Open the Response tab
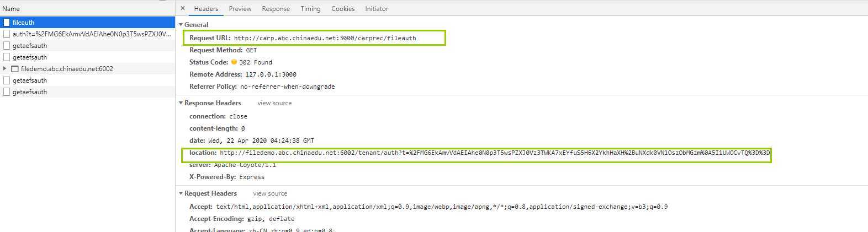 [276, 9]
